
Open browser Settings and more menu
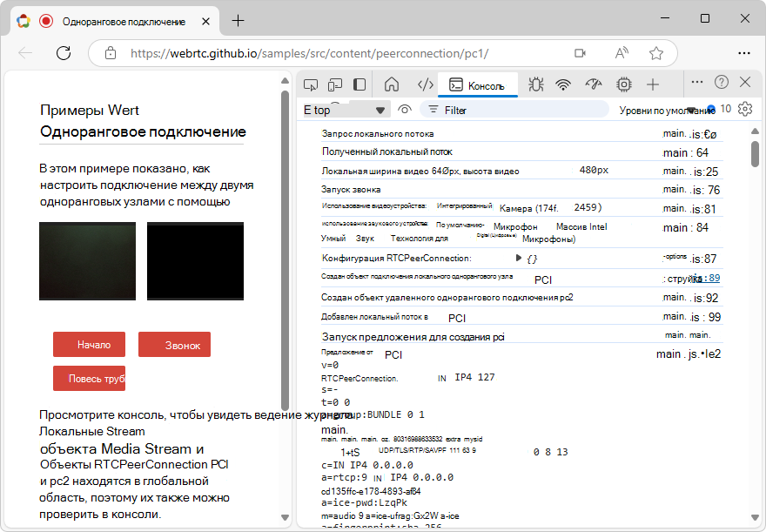[744, 53]
